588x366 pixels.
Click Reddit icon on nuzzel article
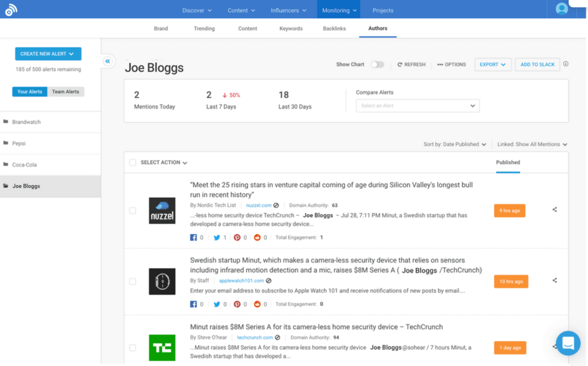(257, 237)
